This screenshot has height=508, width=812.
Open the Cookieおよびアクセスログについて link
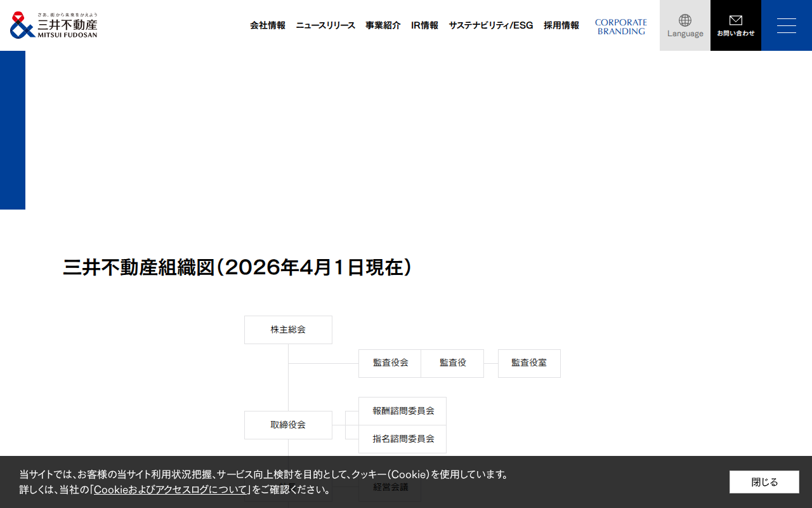coord(171,490)
